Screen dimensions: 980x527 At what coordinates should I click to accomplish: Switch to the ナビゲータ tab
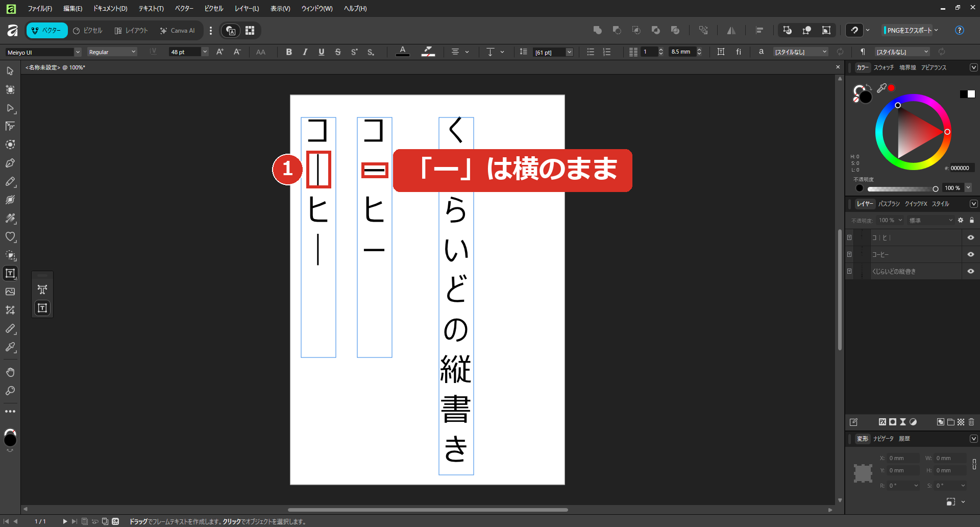tap(884, 439)
